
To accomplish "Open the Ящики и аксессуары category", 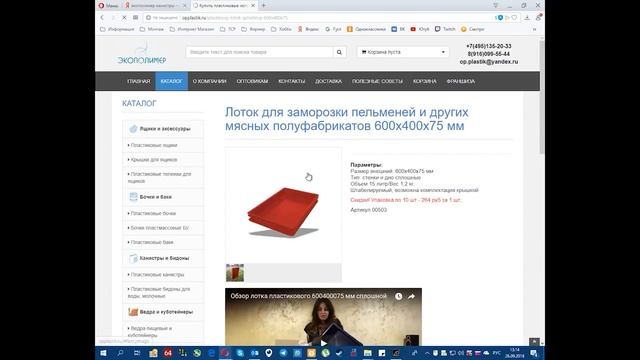I will click(163, 129).
